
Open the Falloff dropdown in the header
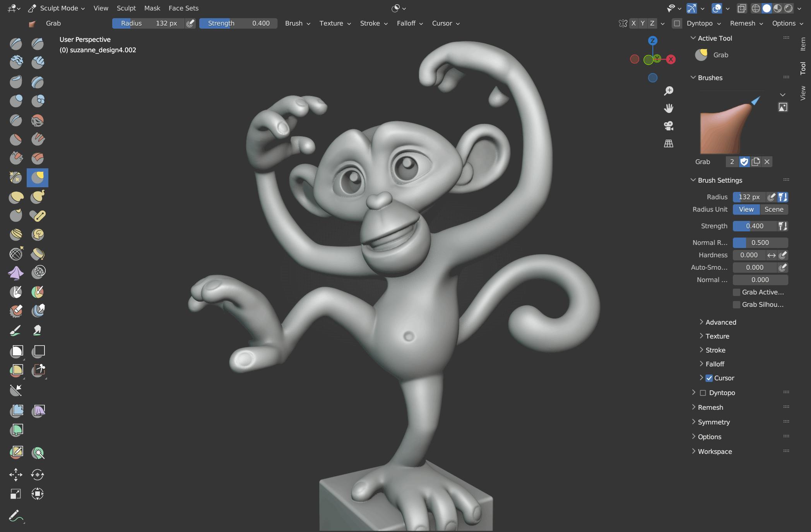point(409,23)
